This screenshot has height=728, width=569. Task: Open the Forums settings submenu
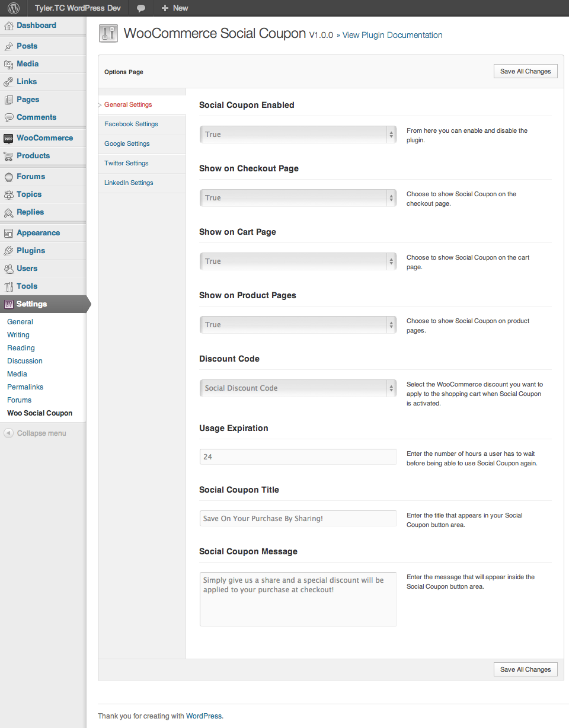(20, 400)
